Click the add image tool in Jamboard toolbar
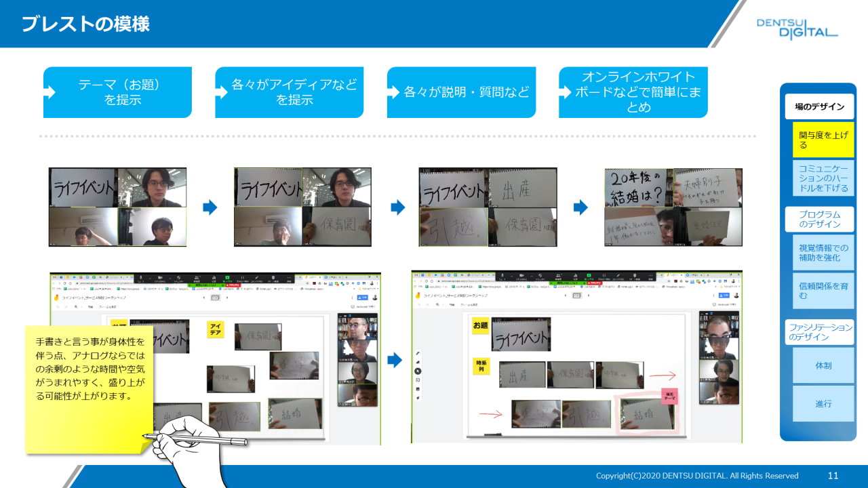 [x=418, y=389]
